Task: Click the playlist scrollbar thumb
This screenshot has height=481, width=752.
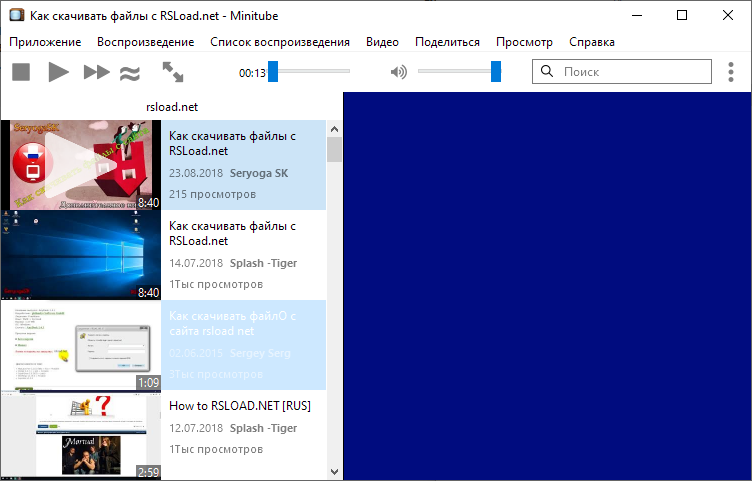Action: coord(334,150)
